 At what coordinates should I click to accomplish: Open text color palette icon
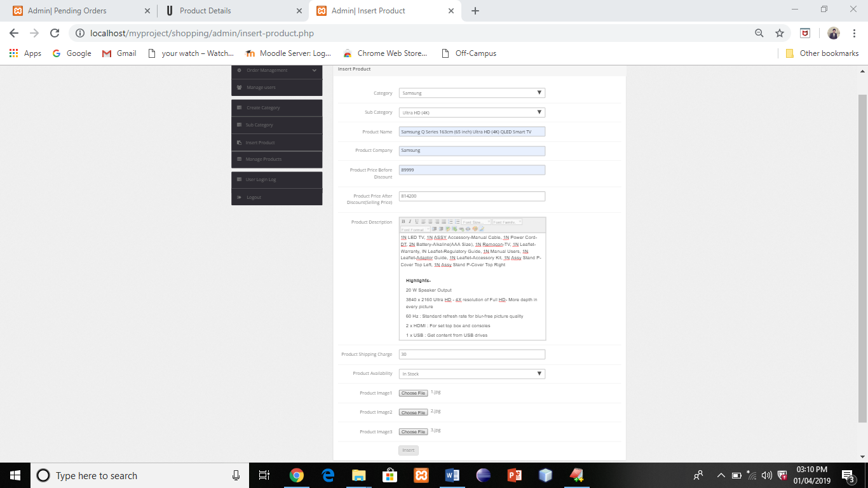(x=475, y=229)
